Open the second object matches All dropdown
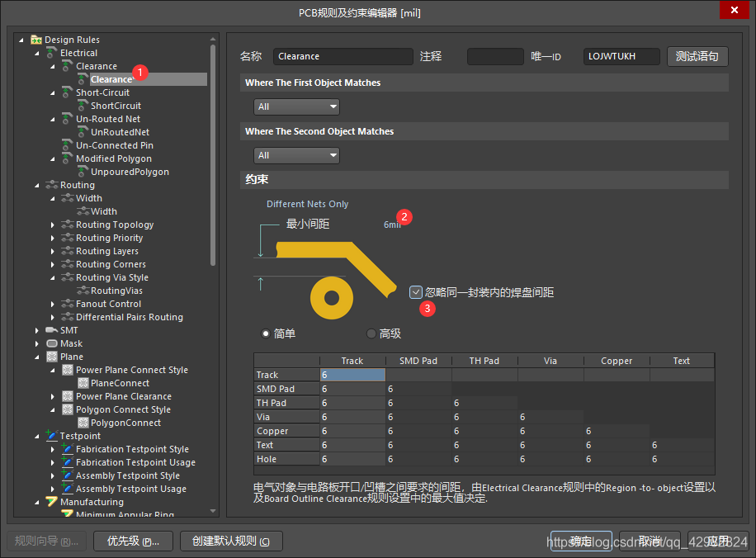The height and width of the screenshot is (558, 756). pyautogui.click(x=296, y=155)
